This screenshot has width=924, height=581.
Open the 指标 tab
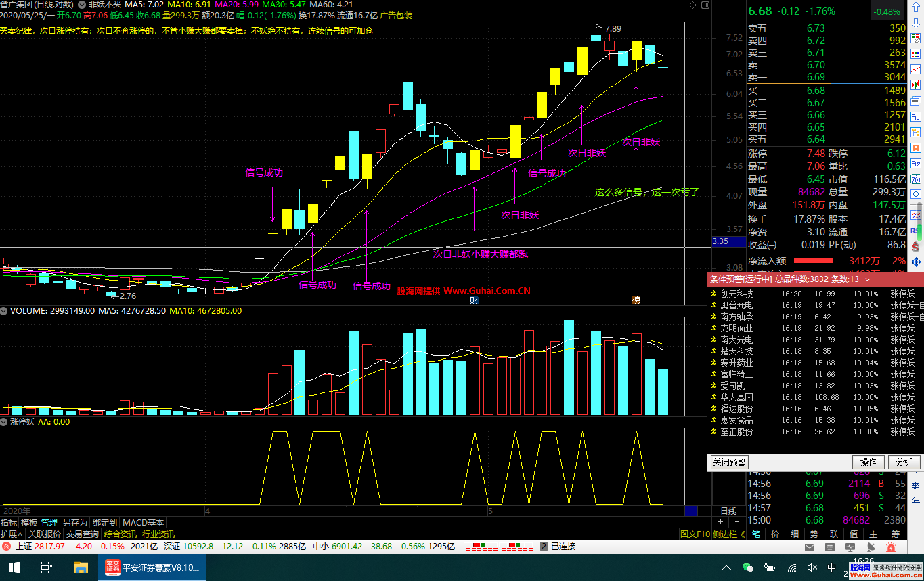9,522
